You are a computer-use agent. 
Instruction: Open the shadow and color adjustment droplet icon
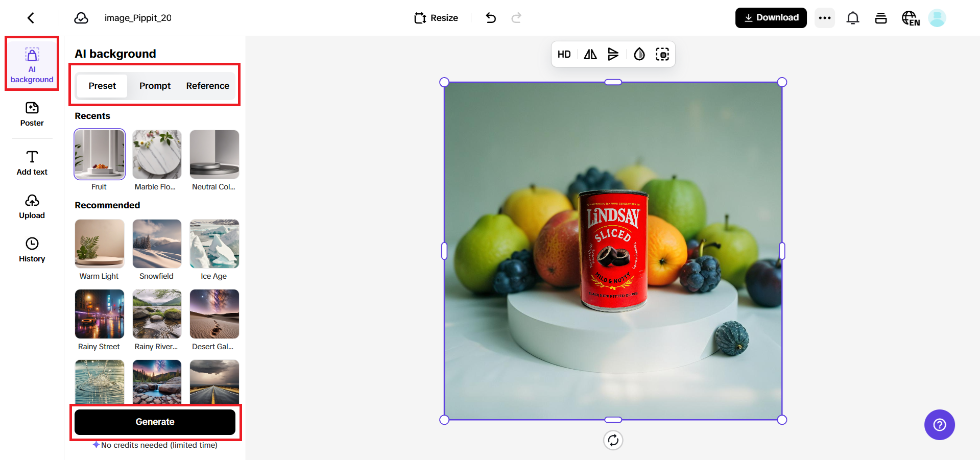639,54
